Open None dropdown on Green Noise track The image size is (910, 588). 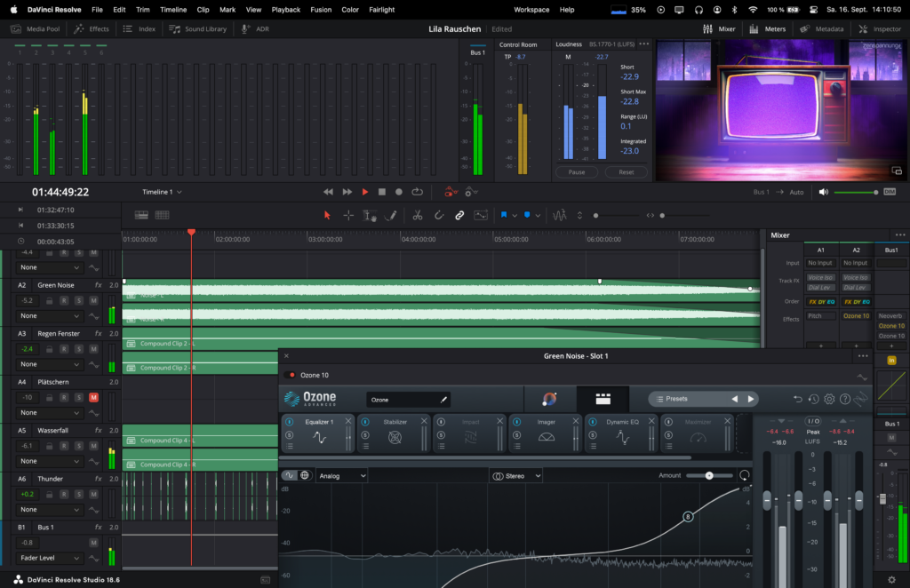click(x=50, y=316)
